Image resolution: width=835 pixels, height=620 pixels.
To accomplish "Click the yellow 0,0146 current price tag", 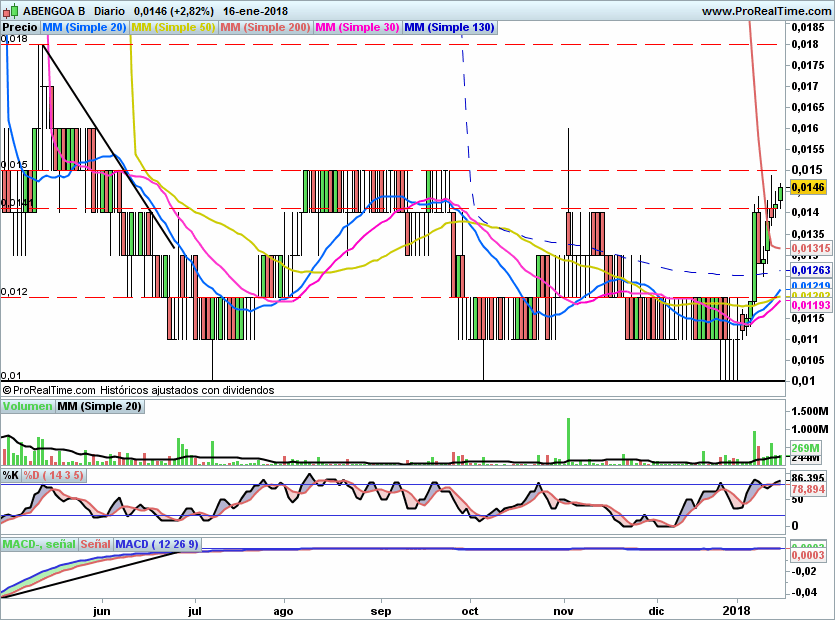I will 808,187.
